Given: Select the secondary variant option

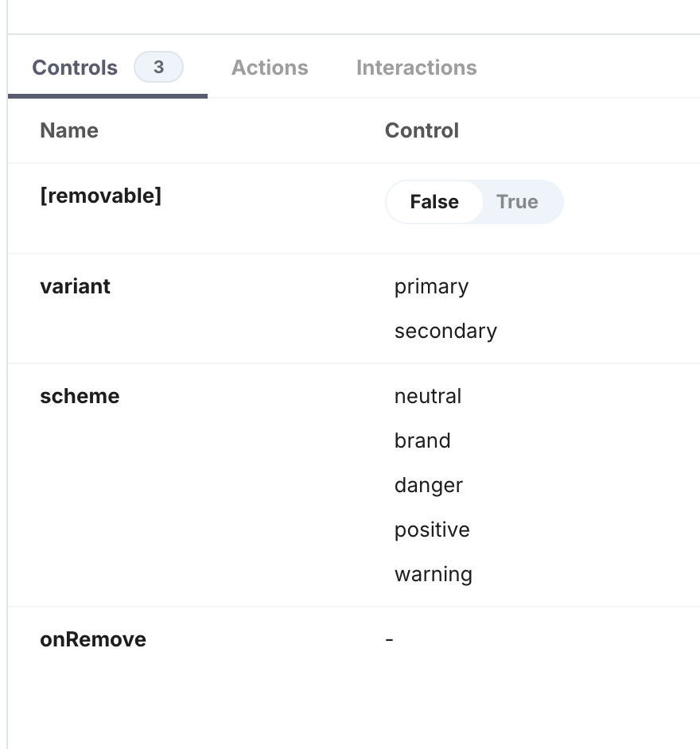Looking at the screenshot, I should [x=445, y=331].
